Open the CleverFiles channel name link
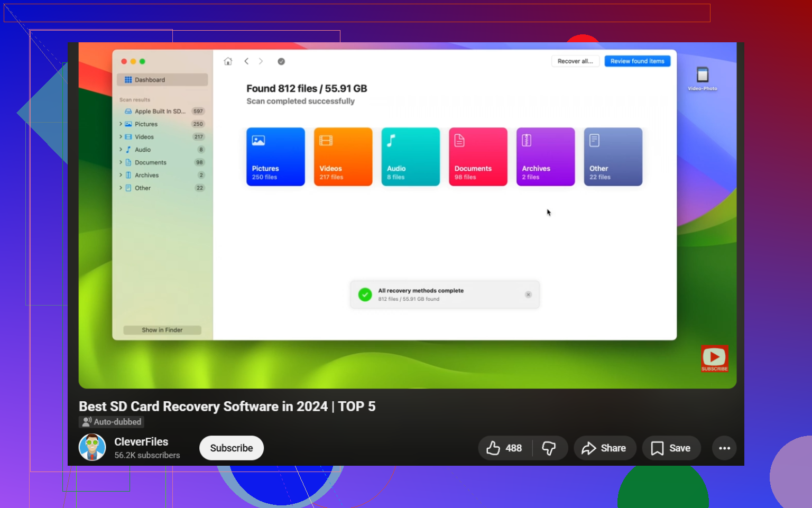Image resolution: width=812 pixels, height=508 pixels. tap(141, 442)
